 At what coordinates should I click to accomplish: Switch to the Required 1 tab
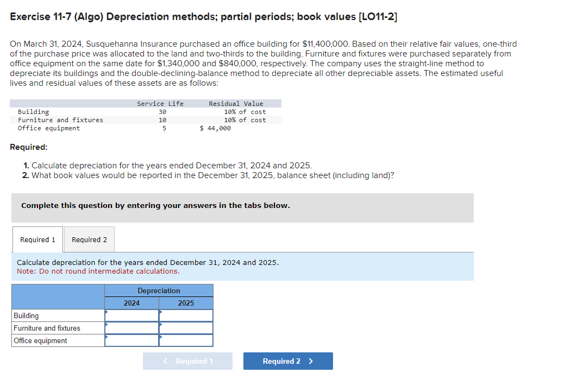click(37, 239)
